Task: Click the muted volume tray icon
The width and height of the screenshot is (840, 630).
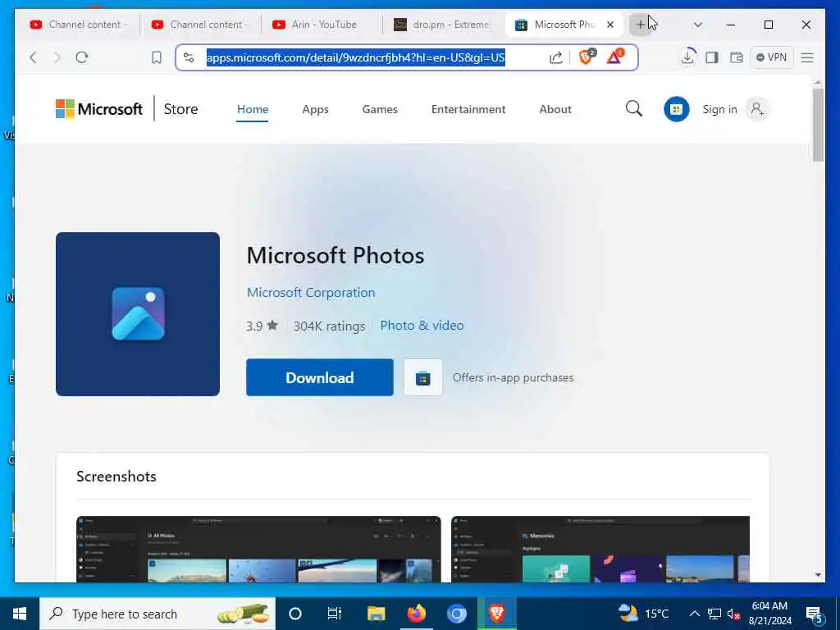Action: click(733, 614)
